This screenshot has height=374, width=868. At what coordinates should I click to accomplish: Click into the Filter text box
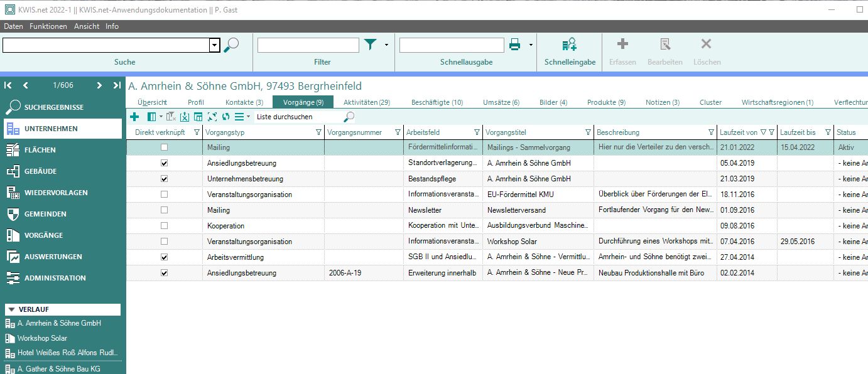tap(308, 45)
